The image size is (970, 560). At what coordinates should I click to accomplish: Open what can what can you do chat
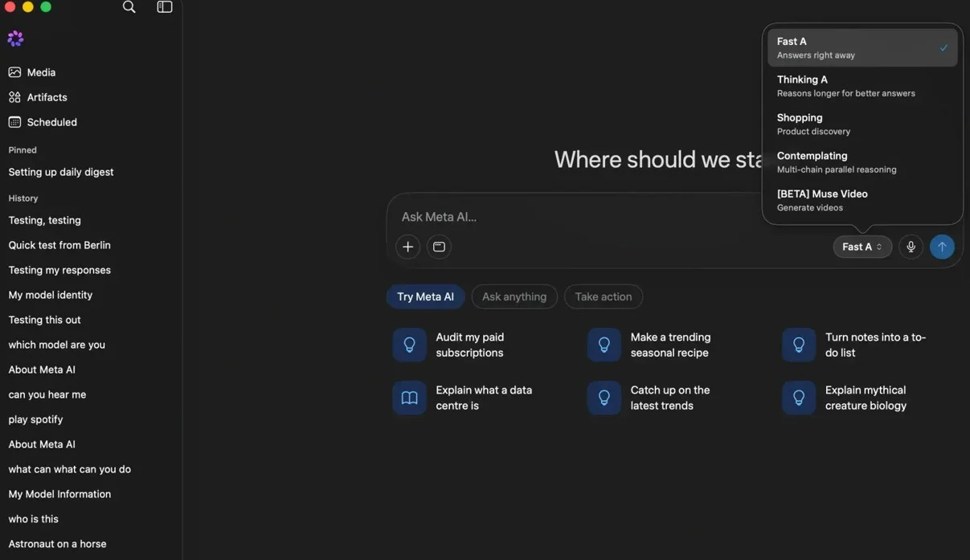pos(69,469)
